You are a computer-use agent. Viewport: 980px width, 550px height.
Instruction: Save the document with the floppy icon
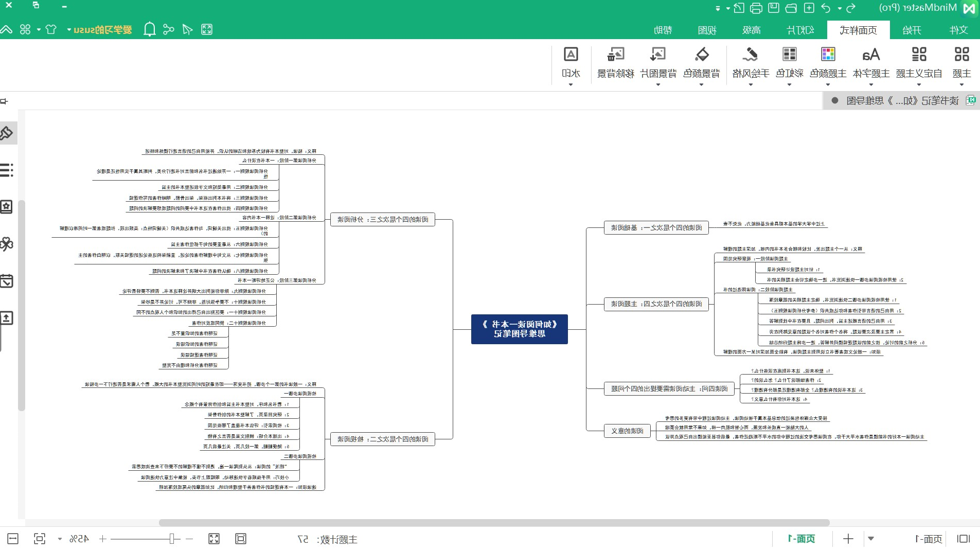(x=774, y=8)
